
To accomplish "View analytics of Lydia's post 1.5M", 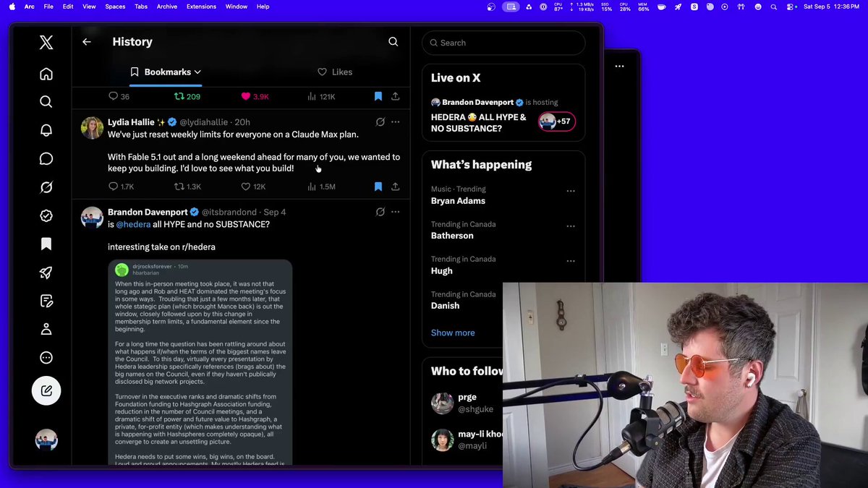I will 321,187.
